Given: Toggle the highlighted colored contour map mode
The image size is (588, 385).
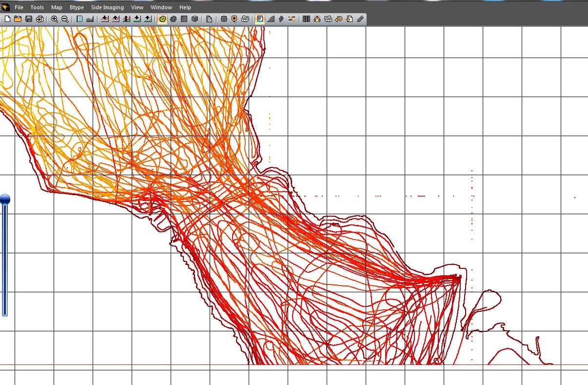Looking at the screenshot, I should point(162,19).
